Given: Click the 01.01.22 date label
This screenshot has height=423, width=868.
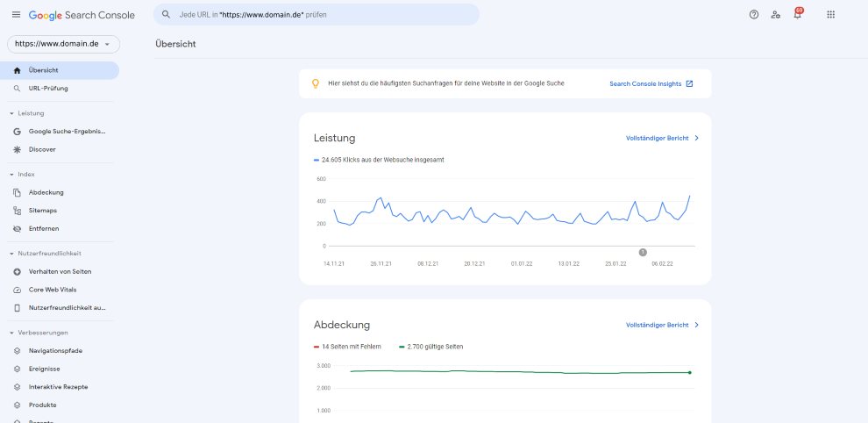Looking at the screenshot, I should pyautogui.click(x=522, y=264).
